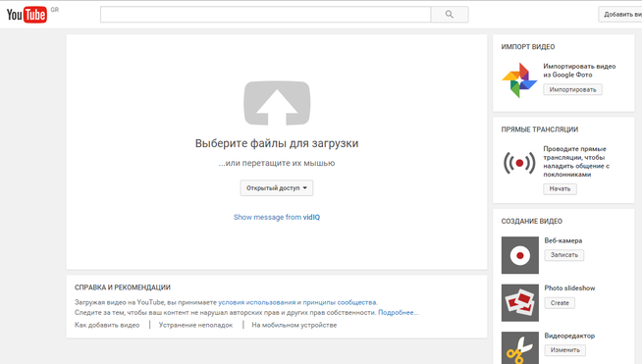The width and height of the screenshot is (642, 364).
Task: Click the Импортировать button
Action: [573, 89]
